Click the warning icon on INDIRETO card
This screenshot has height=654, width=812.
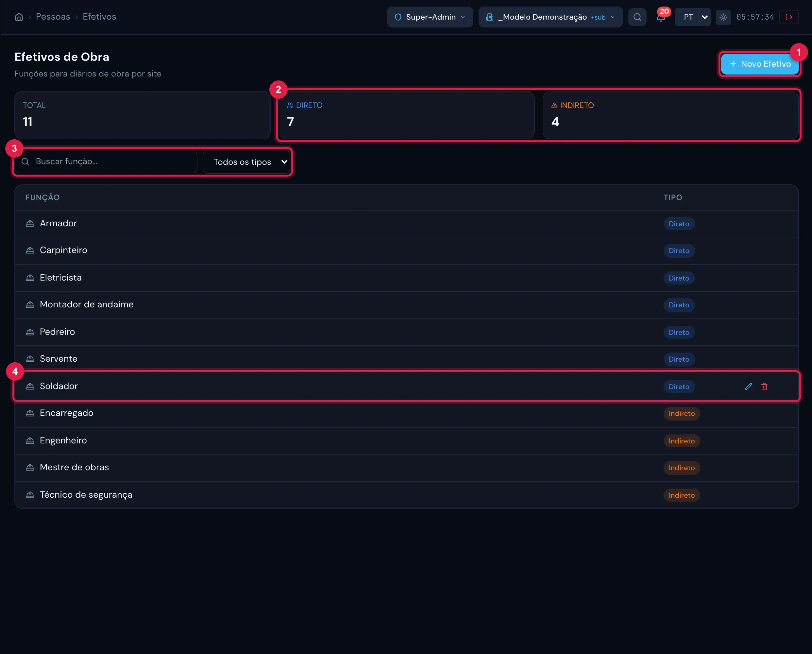point(554,106)
